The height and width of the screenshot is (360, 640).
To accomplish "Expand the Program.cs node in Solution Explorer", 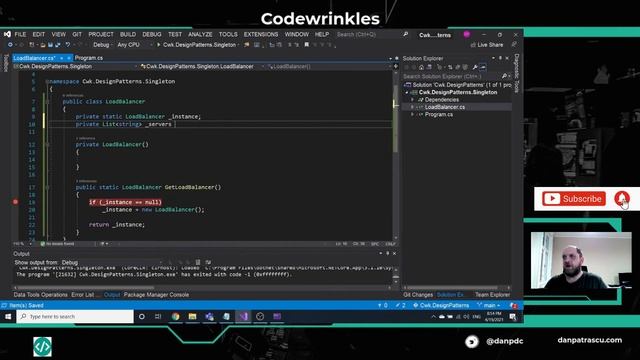I will coord(412,115).
